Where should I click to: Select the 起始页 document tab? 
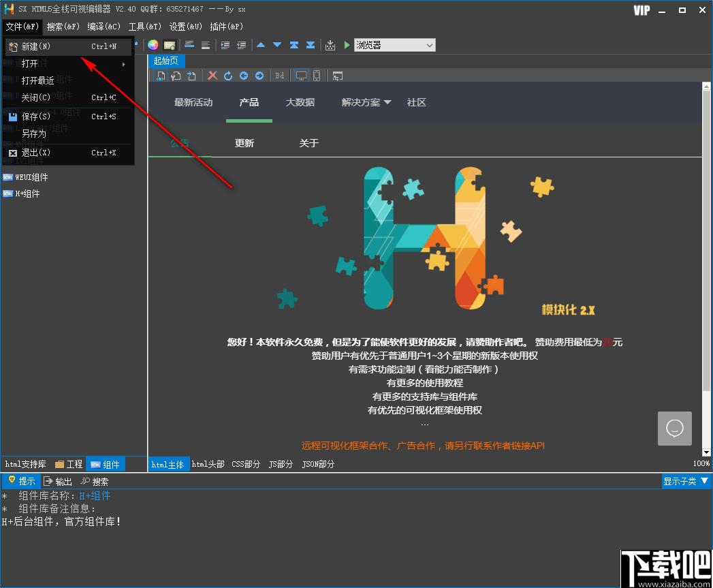click(166, 61)
